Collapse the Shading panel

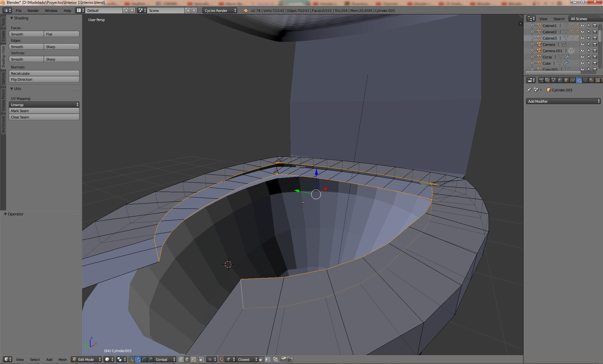(x=12, y=18)
